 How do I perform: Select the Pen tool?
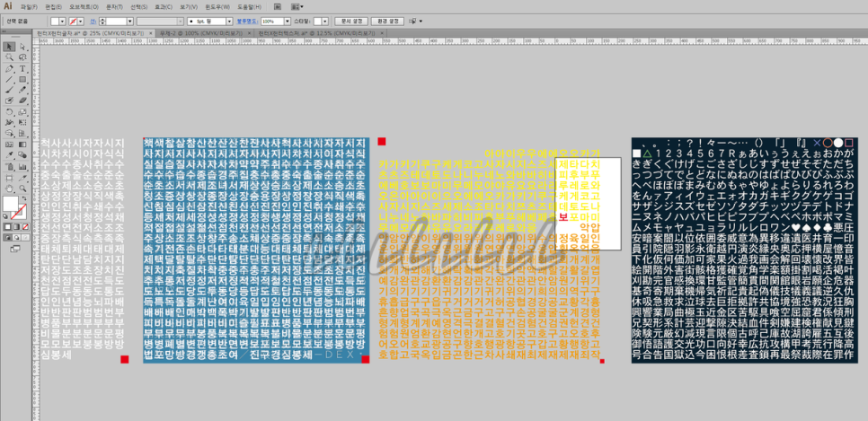[9, 68]
